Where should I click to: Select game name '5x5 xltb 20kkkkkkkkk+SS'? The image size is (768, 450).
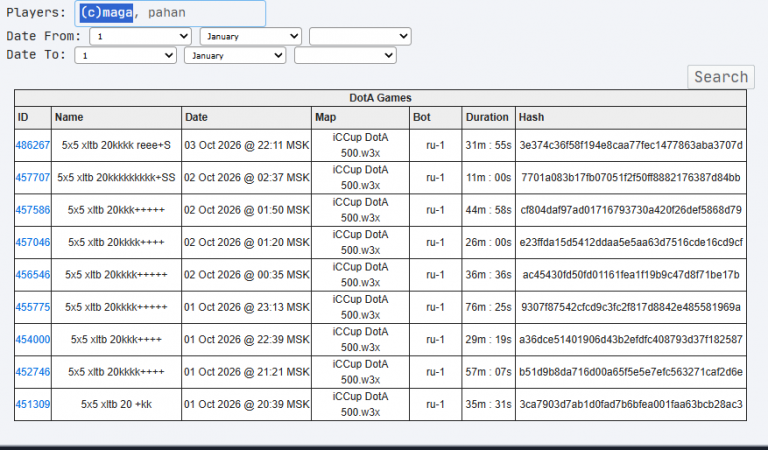(x=116, y=177)
